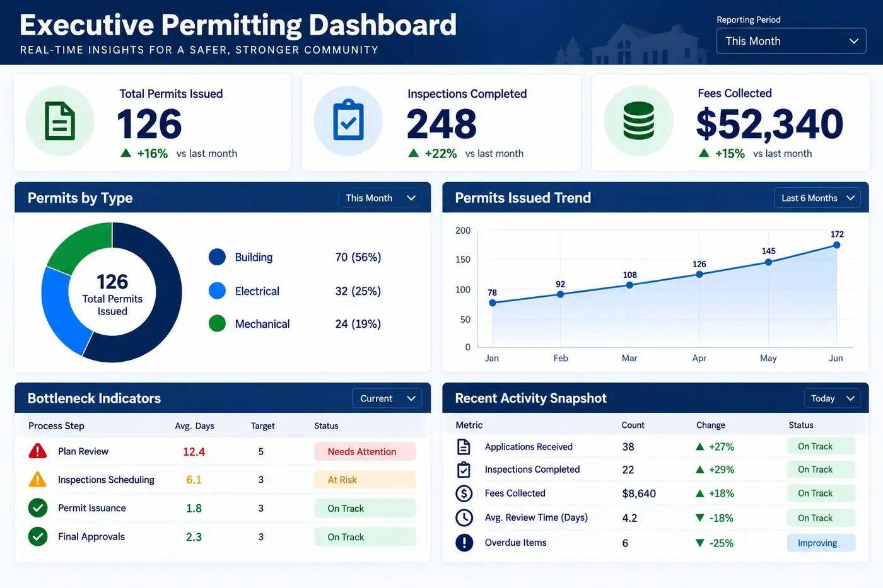Click the orange warning triangle beside Inspections Scheduling

tap(38, 480)
